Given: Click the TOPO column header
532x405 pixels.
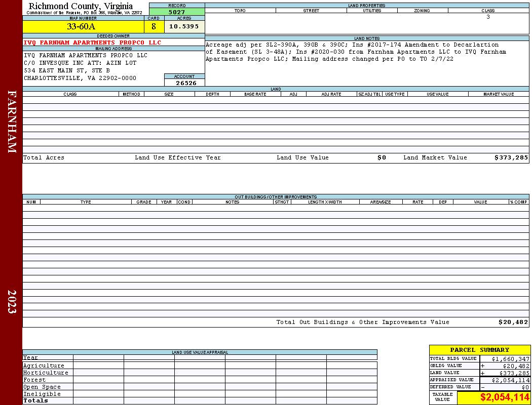Looking at the screenshot, I should (240, 11).
